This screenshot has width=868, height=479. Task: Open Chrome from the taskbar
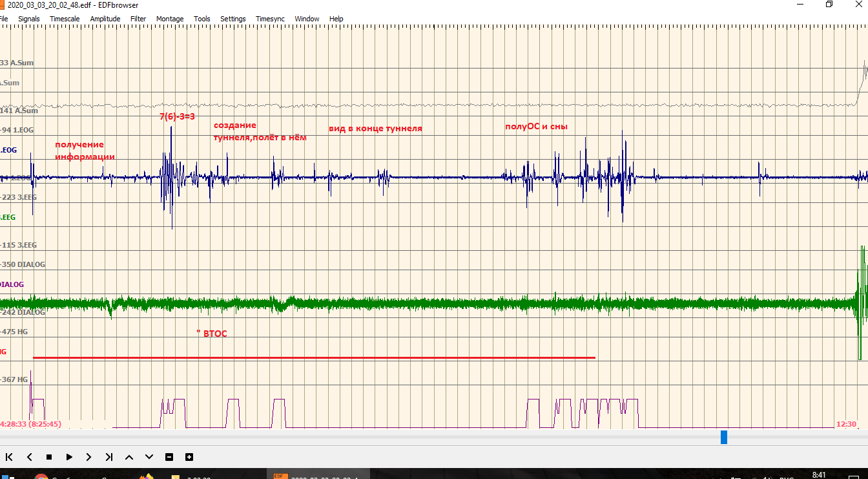[x=41, y=478]
